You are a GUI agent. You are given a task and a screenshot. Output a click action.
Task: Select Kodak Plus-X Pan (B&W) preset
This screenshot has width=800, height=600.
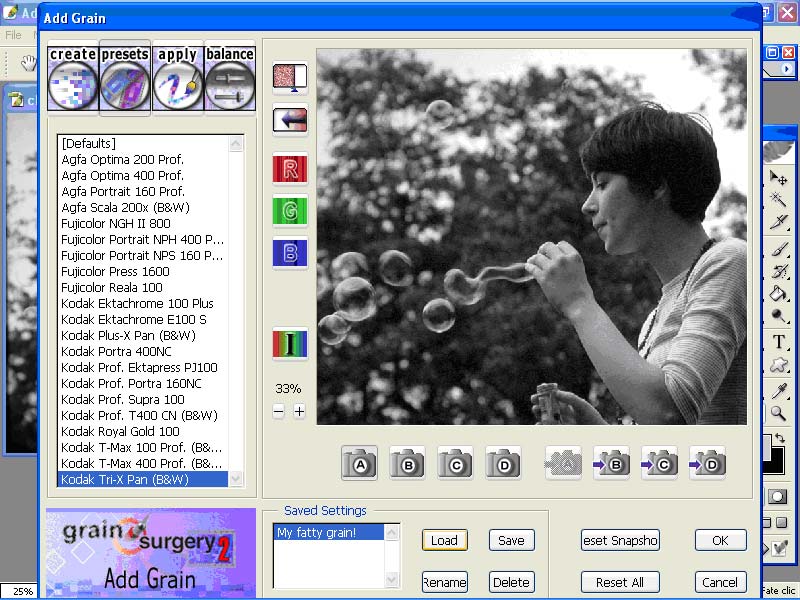(143, 335)
